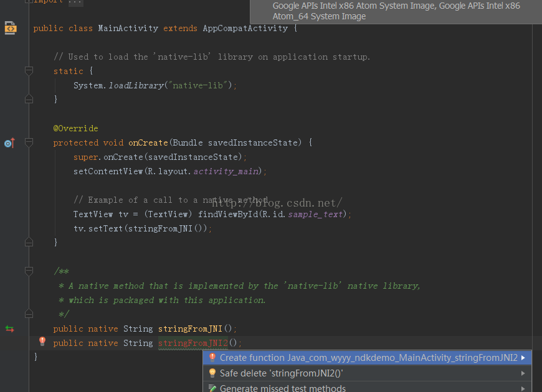Click the static block closing fold marker

(29, 99)
